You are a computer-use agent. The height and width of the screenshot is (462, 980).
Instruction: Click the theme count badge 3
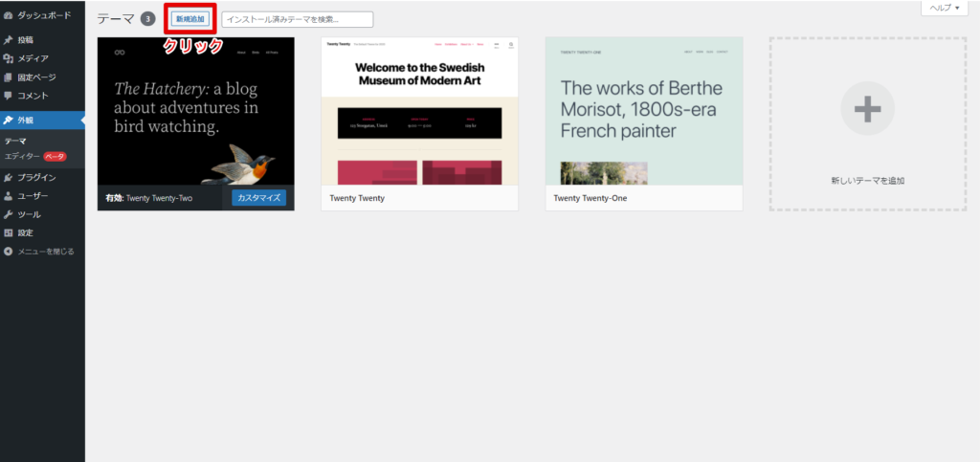146,19
